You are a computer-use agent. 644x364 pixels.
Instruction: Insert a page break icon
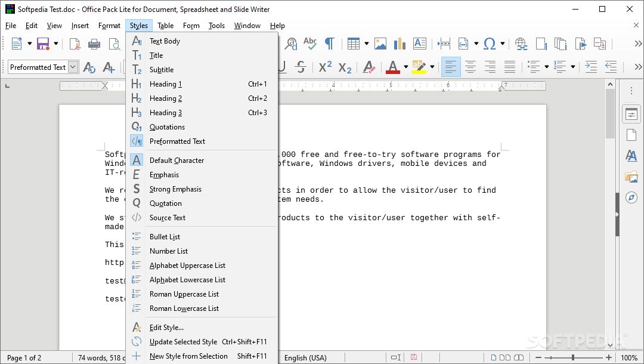point(444,44)
